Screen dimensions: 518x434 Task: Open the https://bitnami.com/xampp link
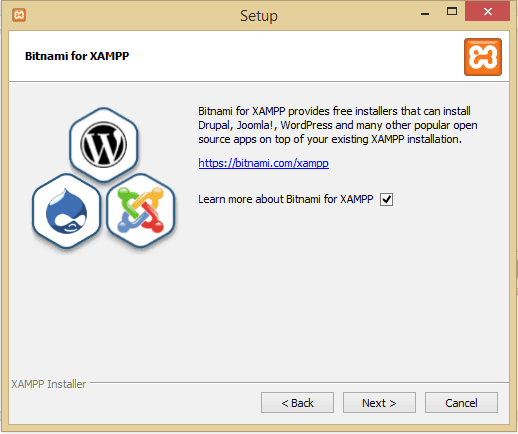tap(263, 163)
